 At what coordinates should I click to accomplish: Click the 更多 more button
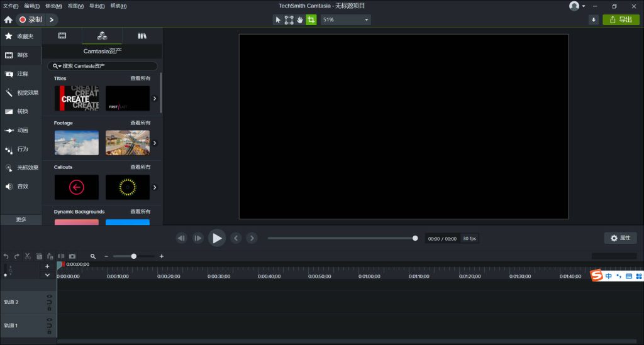(x=21, y=219)
